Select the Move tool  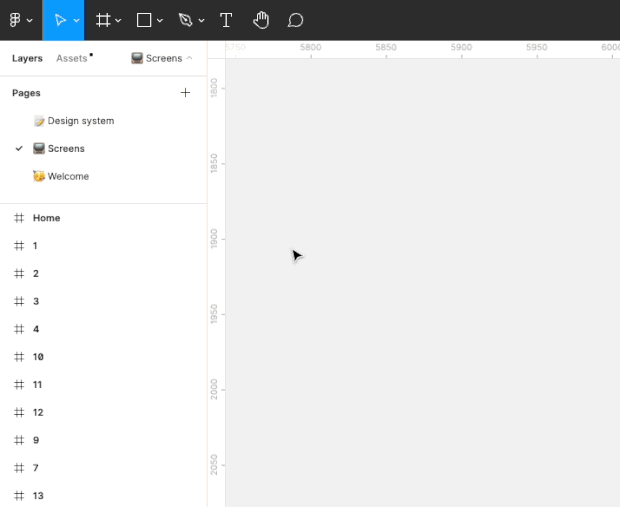[x=60, y=20]
